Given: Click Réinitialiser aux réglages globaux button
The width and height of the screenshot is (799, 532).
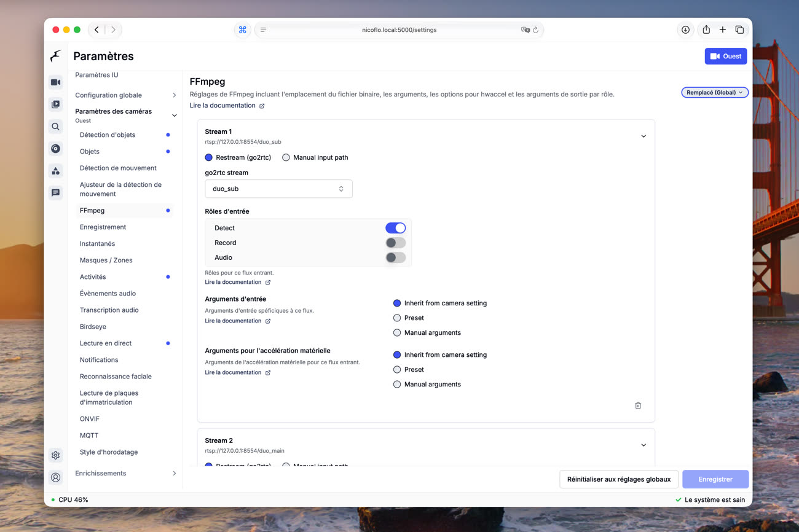Looking at the screenshot, I should (619, 479).
